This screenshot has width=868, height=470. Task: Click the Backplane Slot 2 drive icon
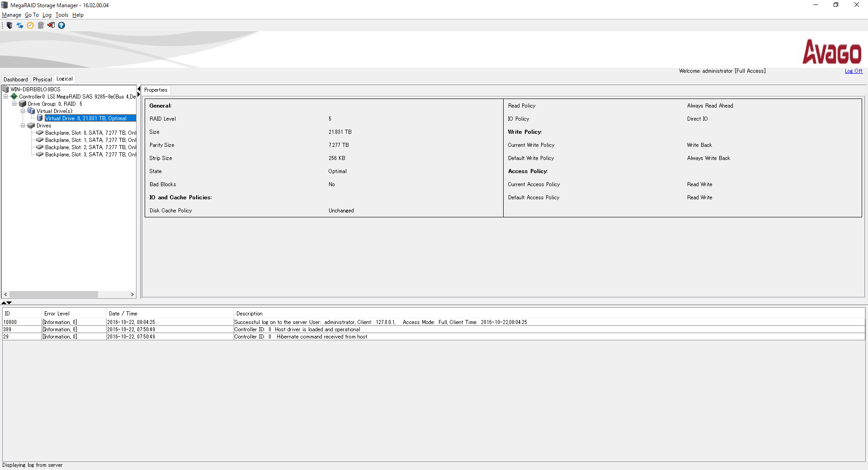click(x=40, y=147)
